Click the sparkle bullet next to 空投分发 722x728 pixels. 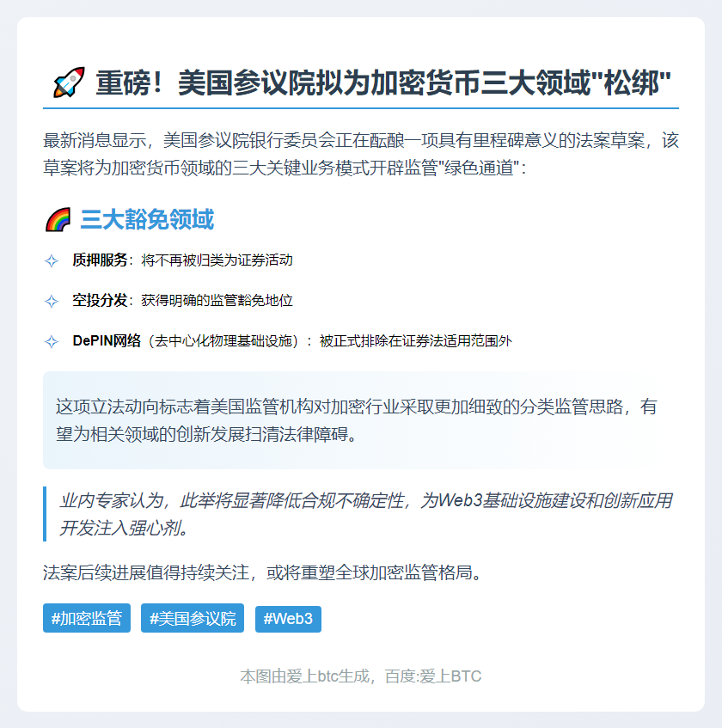(x=52, y=301)
